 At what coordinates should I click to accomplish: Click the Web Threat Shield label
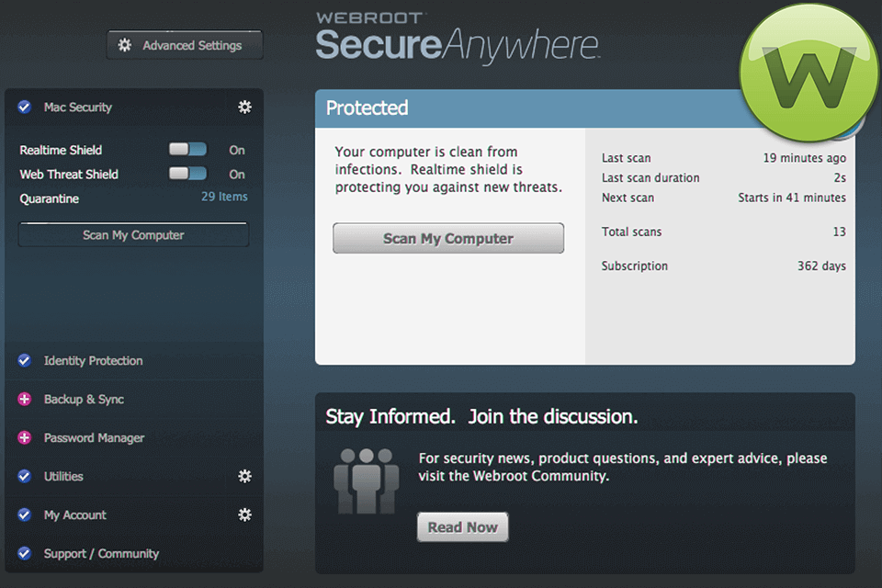[x=69, y=175]
